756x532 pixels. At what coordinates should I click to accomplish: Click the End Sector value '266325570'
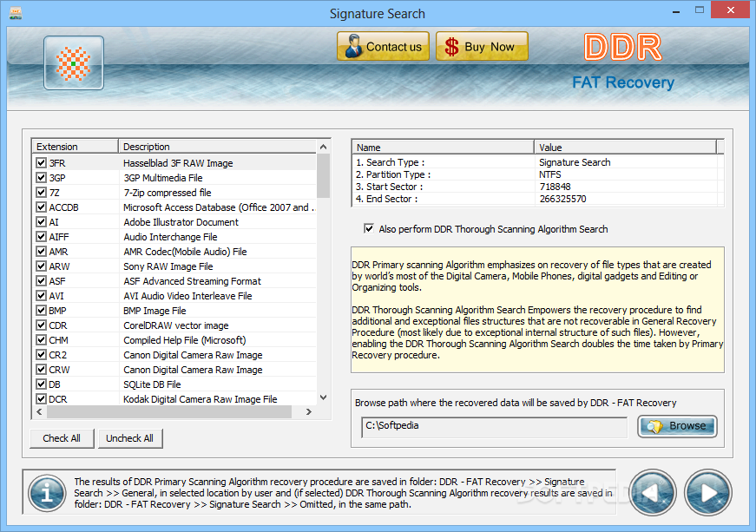(562, 199)
